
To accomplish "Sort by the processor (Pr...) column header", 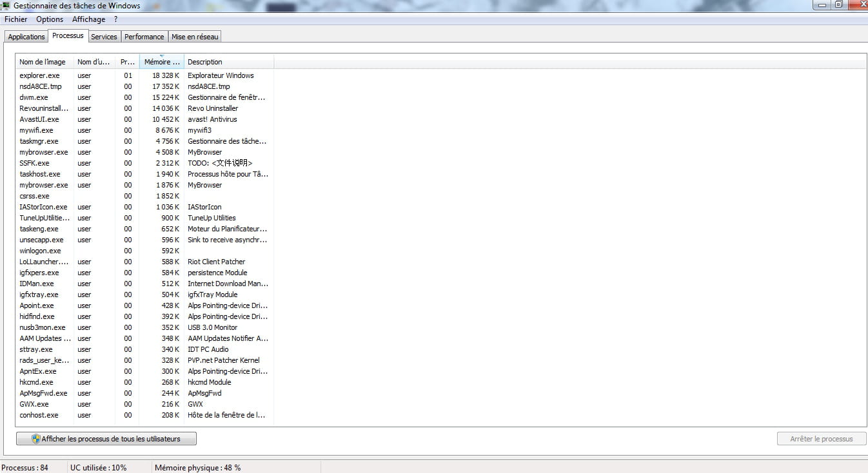I will (128, 62).
